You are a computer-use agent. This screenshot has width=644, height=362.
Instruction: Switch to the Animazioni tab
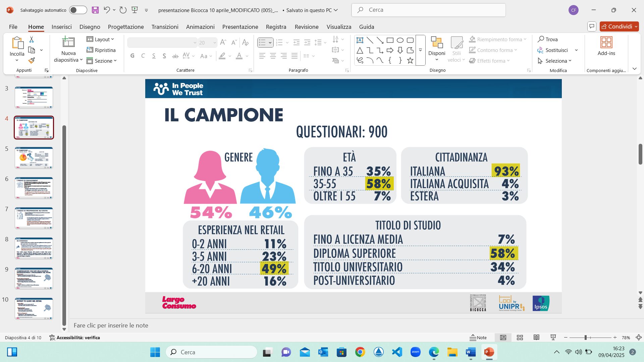coord(200,27)
